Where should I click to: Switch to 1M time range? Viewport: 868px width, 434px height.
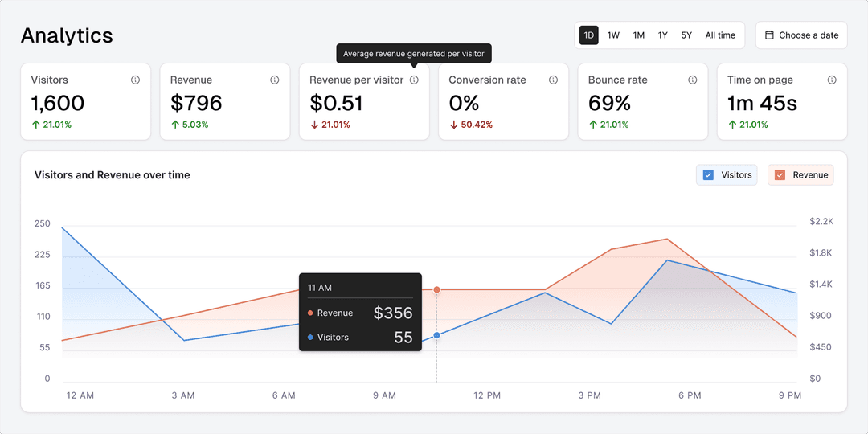coord(638,35)
